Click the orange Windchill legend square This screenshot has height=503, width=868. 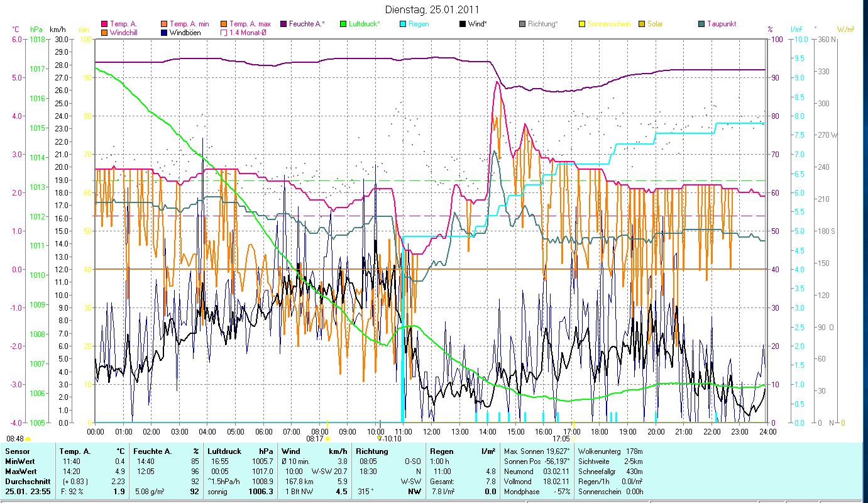click(x=104, y=32)
